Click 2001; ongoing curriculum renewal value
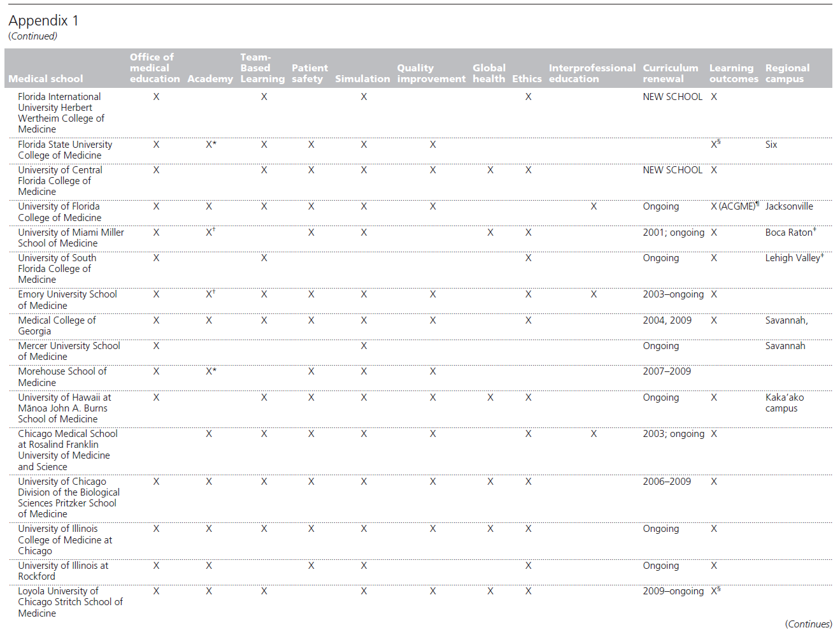Viewport: 840px width, 630px height. click(674, 233)
